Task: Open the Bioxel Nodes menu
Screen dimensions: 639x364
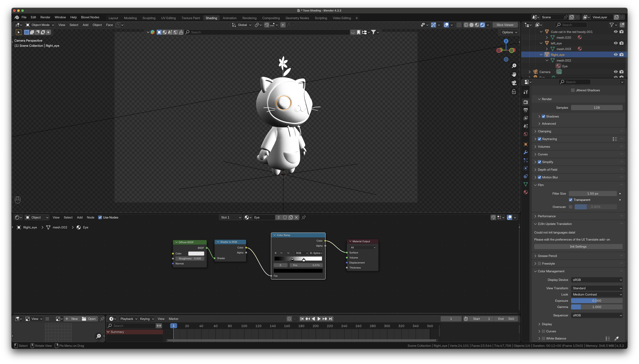Action: tap(90, 17)
